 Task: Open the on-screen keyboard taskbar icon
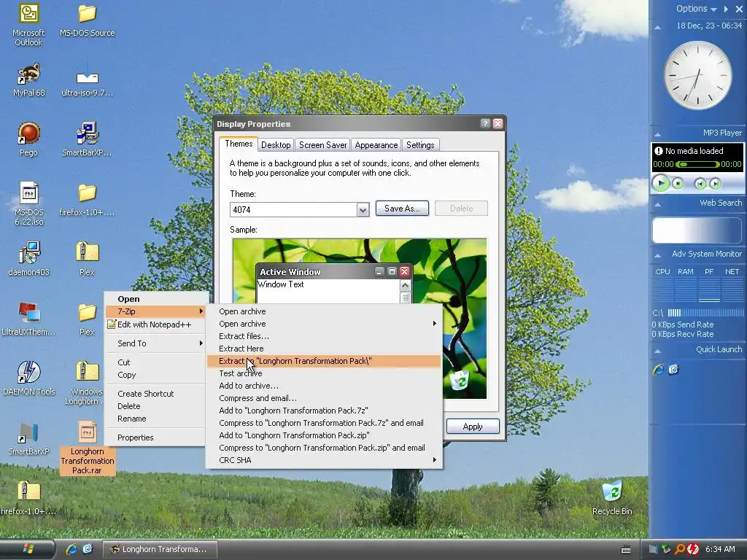[626, 550]
